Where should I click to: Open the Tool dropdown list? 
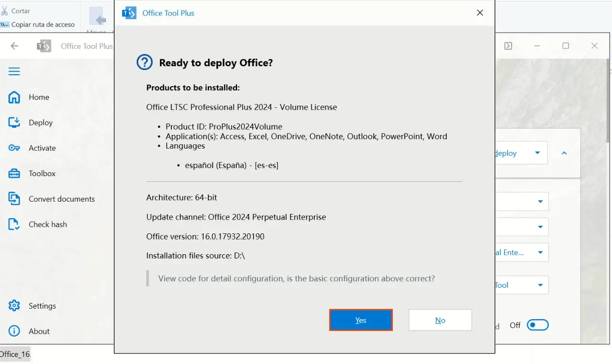(540, 285)
